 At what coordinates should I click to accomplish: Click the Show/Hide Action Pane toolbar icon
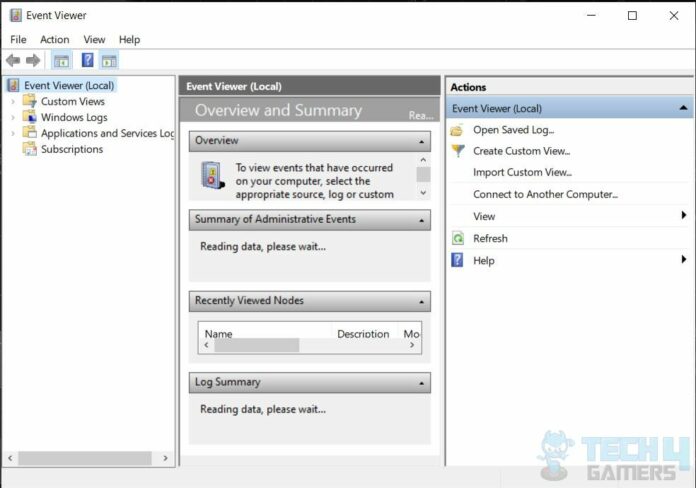[109, 61]
